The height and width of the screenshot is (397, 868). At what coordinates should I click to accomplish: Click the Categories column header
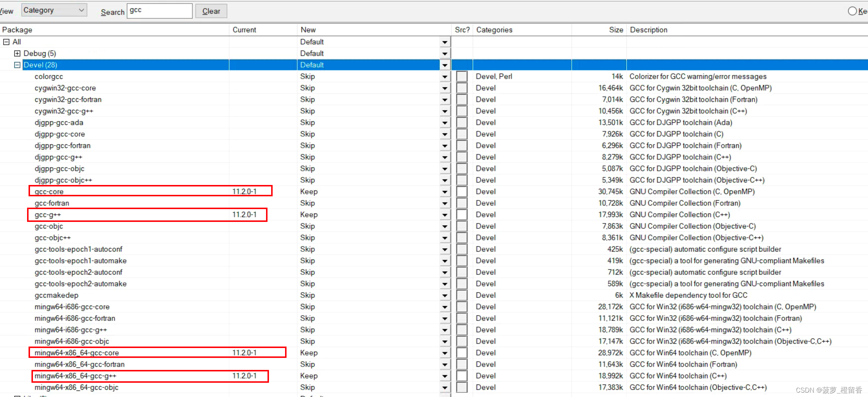pyautogui.click(x=522, y=30)
